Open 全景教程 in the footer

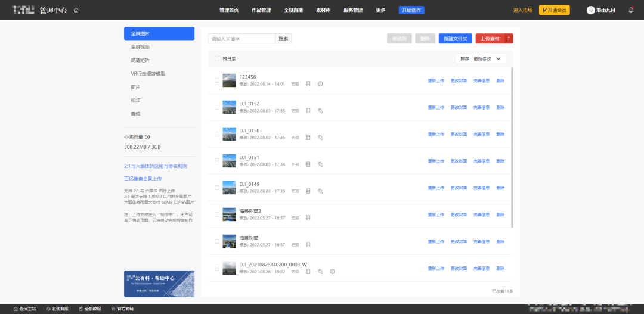89,309
